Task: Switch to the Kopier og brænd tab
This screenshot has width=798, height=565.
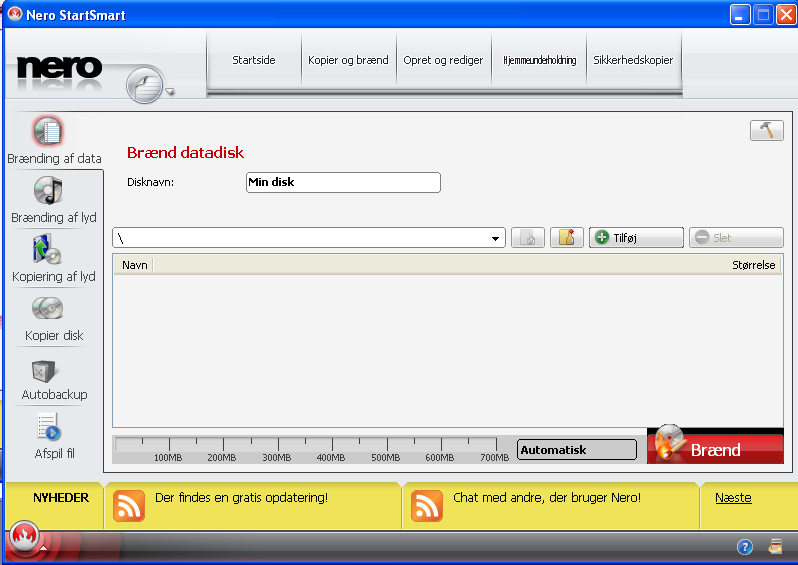Action: 348,60
